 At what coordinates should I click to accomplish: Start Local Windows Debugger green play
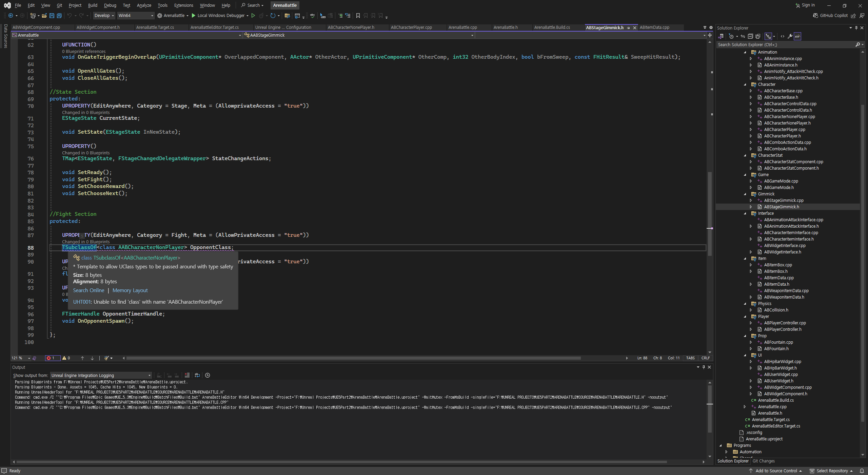(193, 16)
